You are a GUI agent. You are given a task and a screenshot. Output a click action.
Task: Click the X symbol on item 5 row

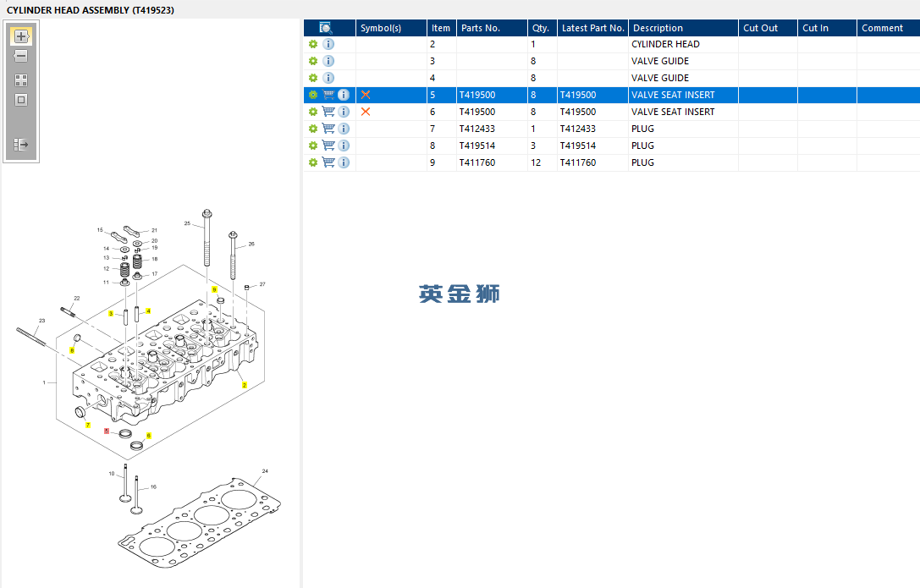point(366,95)
